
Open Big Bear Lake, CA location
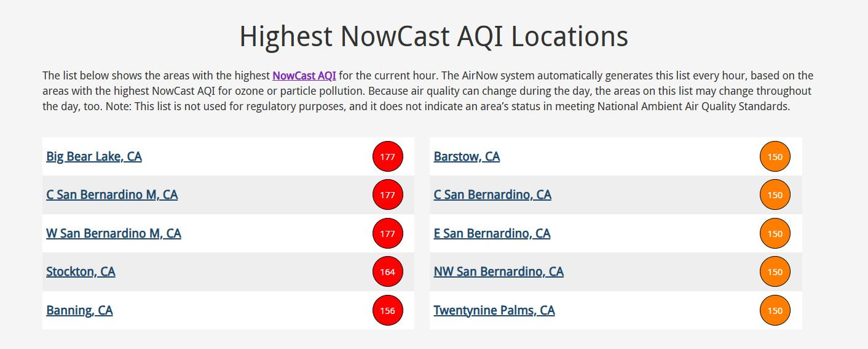pos(94,156)
